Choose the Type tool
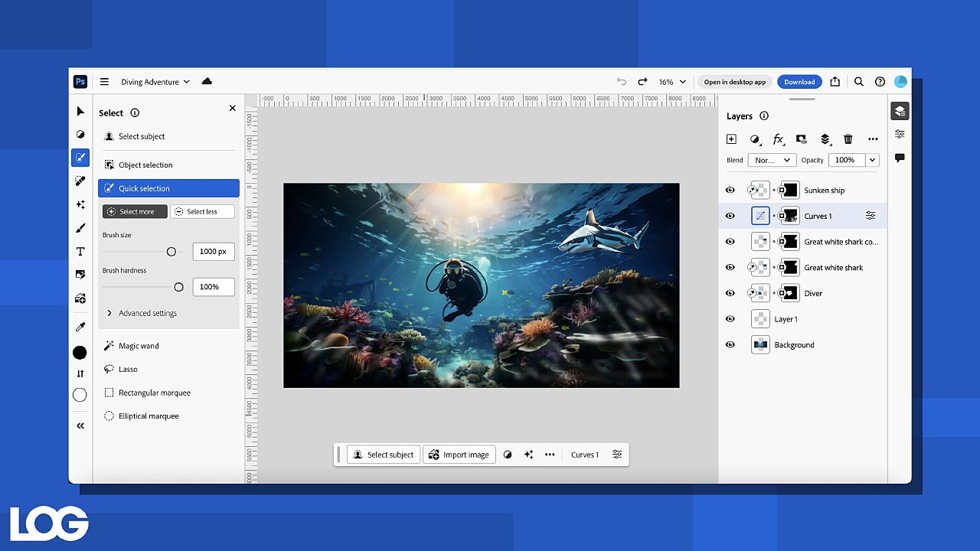The width and height of the screenshot is (980, 551). point(80,251)
